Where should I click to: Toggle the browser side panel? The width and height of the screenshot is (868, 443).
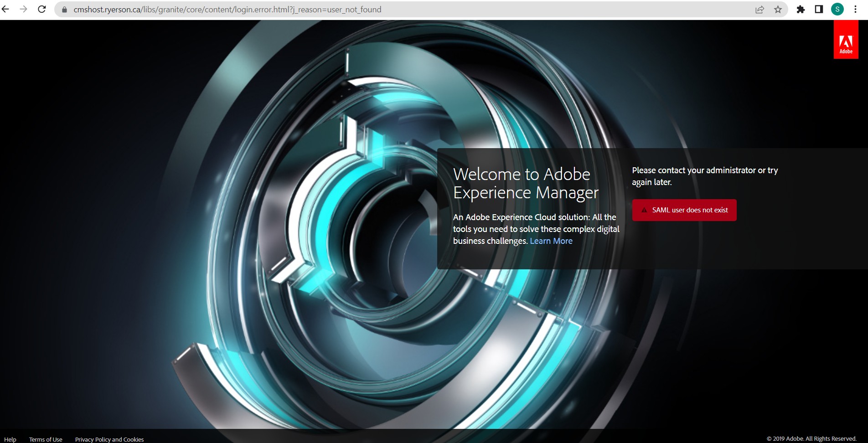tap(819, 10)
